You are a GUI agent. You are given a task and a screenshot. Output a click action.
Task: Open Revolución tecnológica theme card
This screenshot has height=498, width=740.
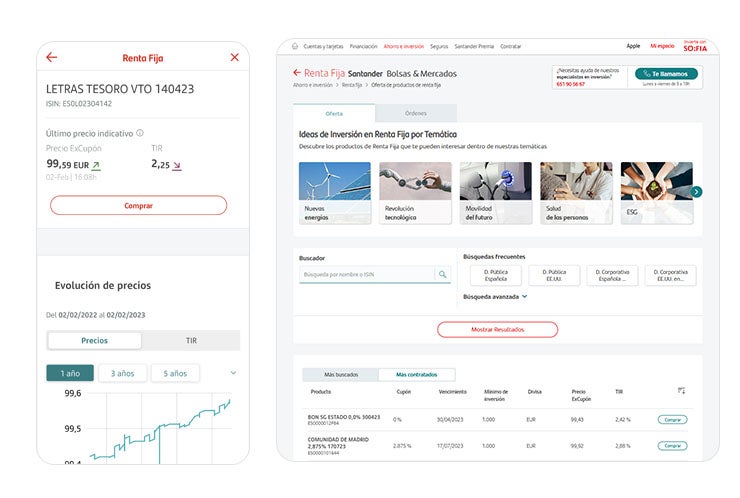415,193
